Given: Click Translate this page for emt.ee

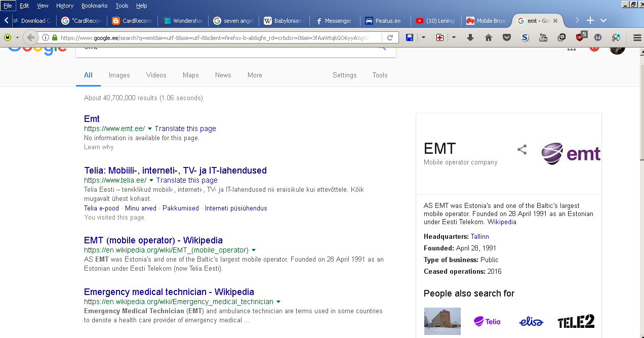Looking at the screenshot, I should 185,129.
